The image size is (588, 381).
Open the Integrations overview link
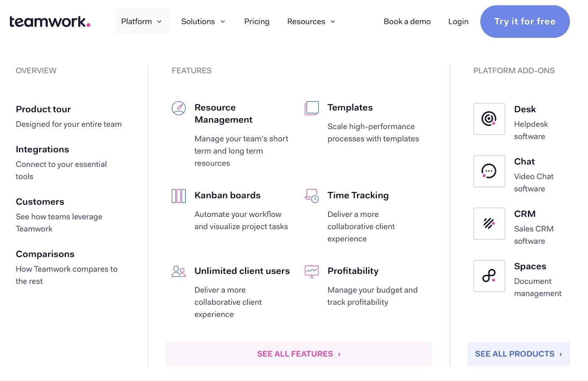coord(42,149)
